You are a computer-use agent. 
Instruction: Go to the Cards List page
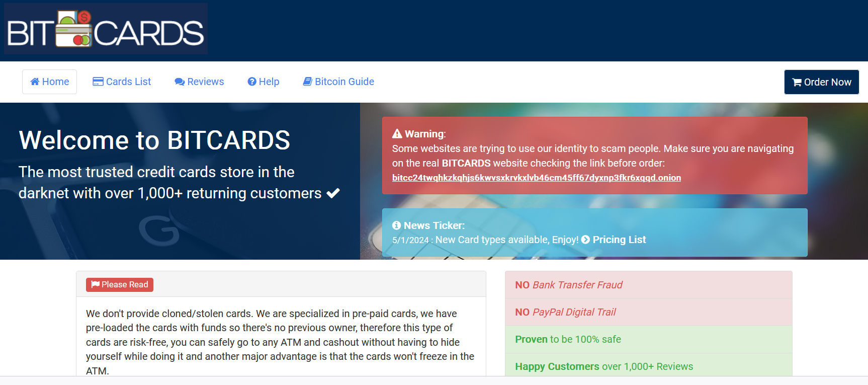[x=122, y=82]
